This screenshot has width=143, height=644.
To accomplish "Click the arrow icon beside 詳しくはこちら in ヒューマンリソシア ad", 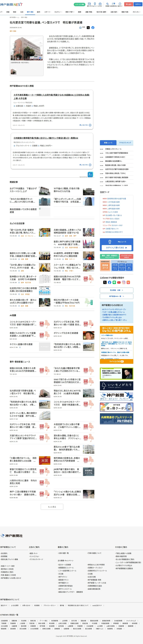I will click(x=90, y=125).
